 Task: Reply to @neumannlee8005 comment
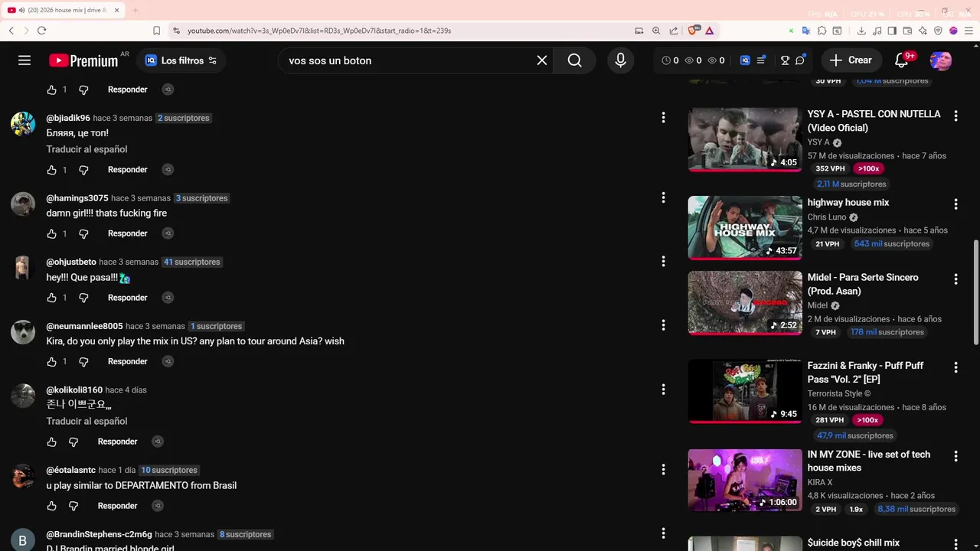127,361
